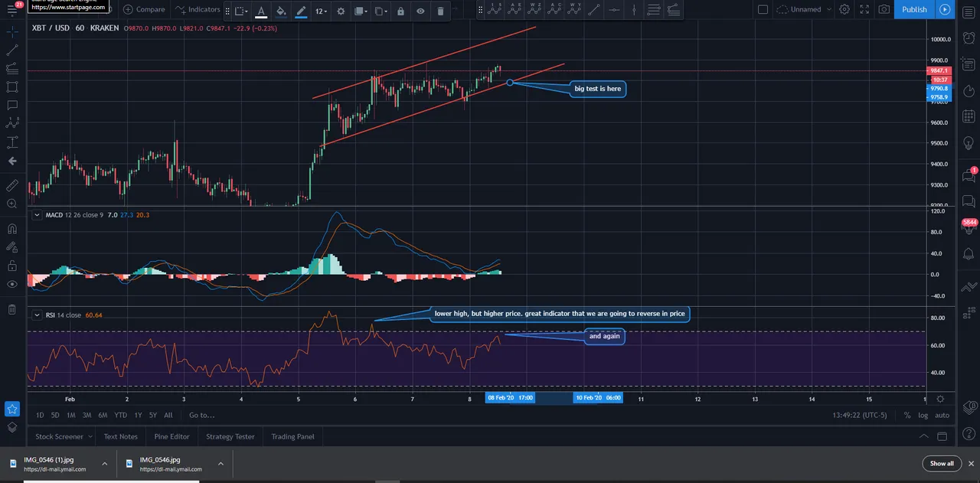Viewport: 980px width, 483px height.
Task: Select the trend line drawing tool
Action: (x=12, y=50)
